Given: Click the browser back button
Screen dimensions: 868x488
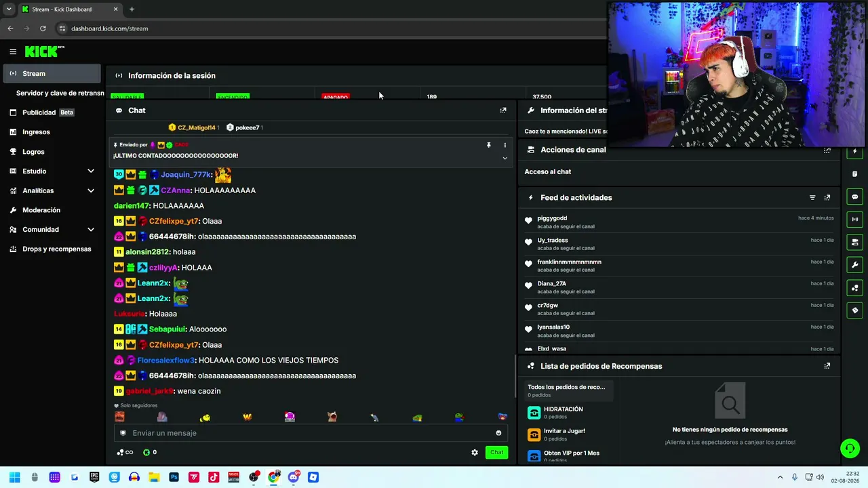Looking at the screenshot, I should click(x=10, y=28).
